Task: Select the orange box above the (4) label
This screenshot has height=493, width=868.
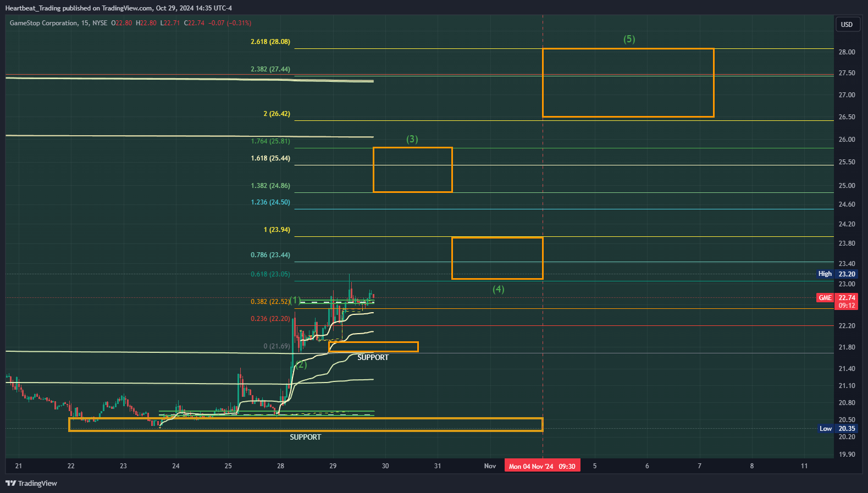Action: pos(497,258)
